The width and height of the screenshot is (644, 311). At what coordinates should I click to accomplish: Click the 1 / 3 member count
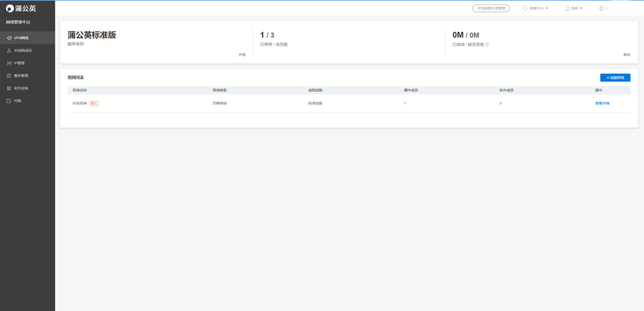pyautogui.click(x=267, y=35)
